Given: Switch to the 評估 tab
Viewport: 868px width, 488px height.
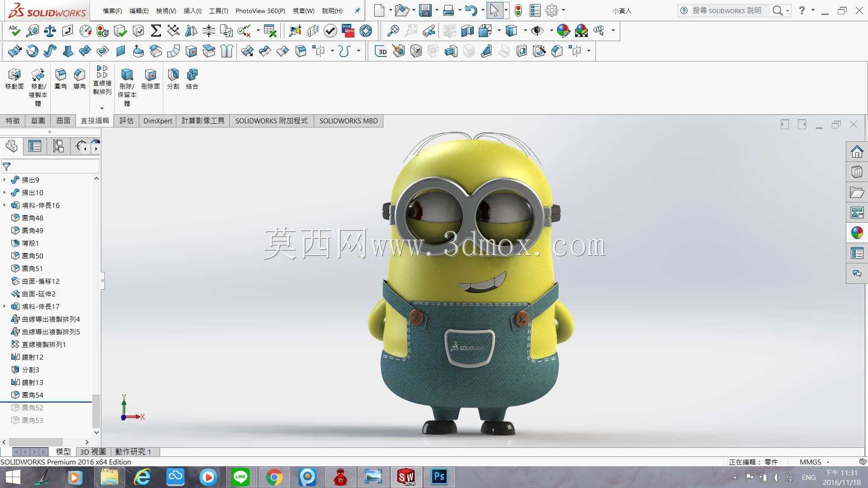Looking at the screenshot, I should pyautogui.click(x=127, y=121).
